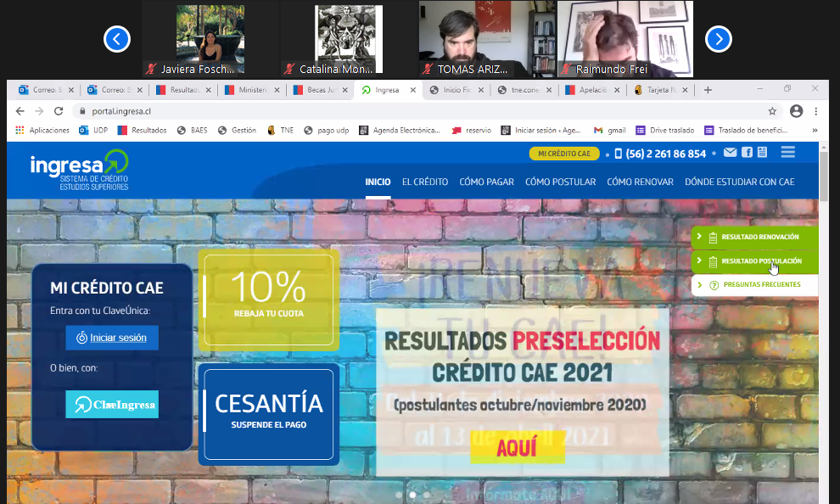Open the hamburger menu icon
This screenshot has width=840, height=504.
pos(787,152)
